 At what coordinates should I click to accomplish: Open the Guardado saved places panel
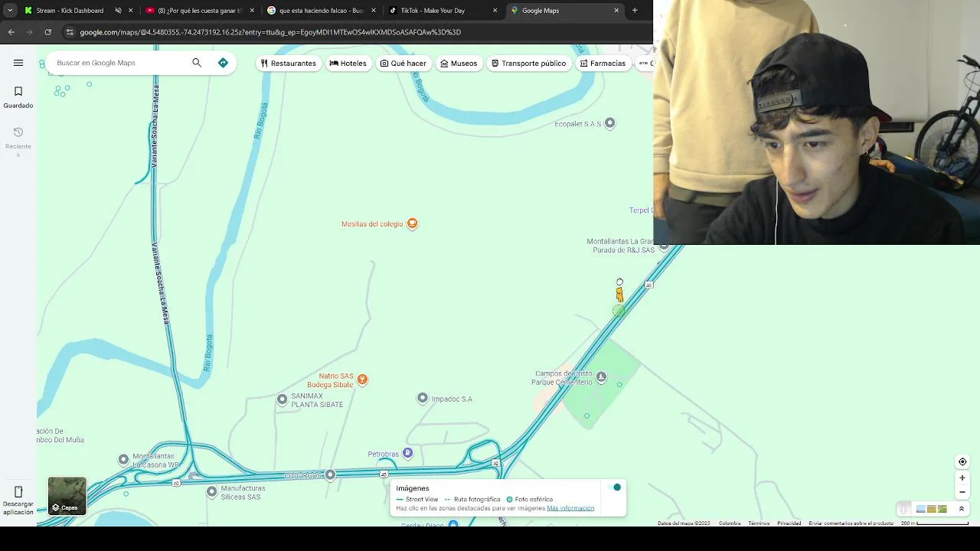(x=18, y=97)
